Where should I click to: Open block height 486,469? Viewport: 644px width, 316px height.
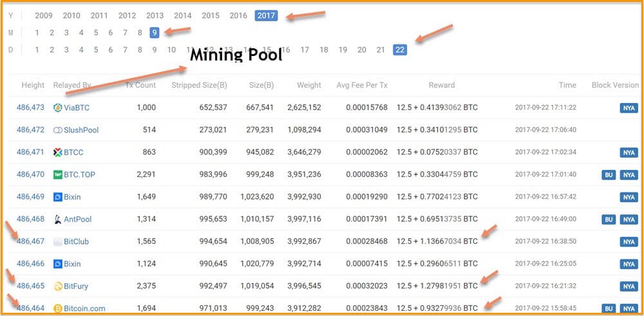pyautogui.click(x=30, y=197)
